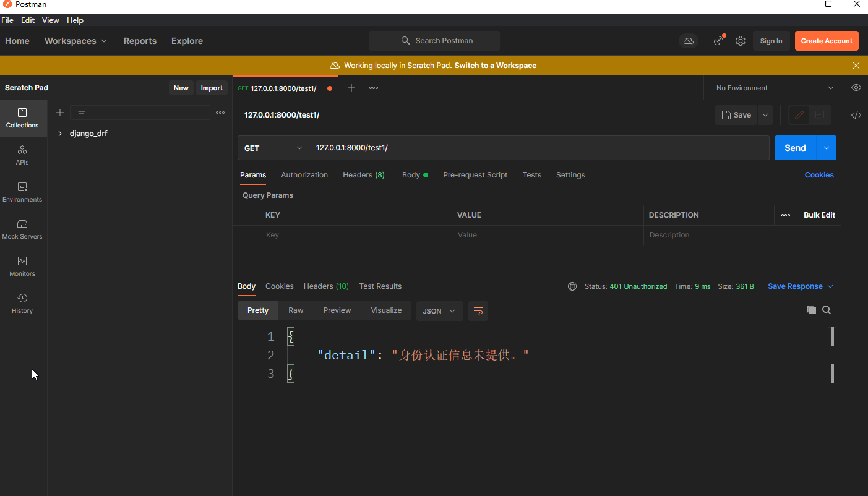Copy response body with copy icon
The image size is (868, 496).
[x=812, y=310]
